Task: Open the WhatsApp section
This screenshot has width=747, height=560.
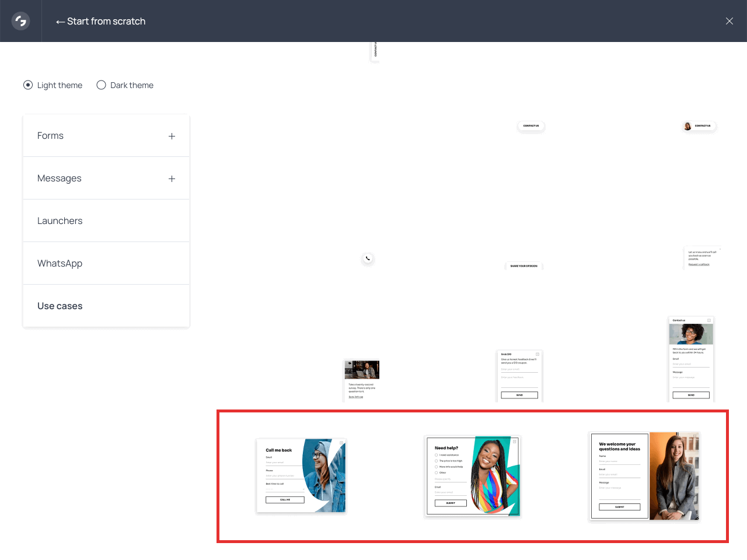Action: [60, 263]
